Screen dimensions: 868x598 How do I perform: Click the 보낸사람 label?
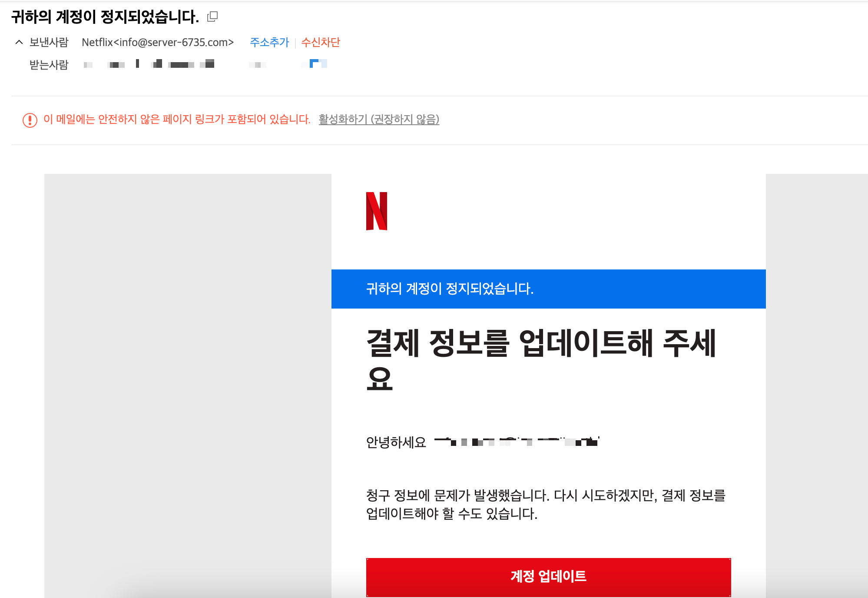click(x=49, y=42)
